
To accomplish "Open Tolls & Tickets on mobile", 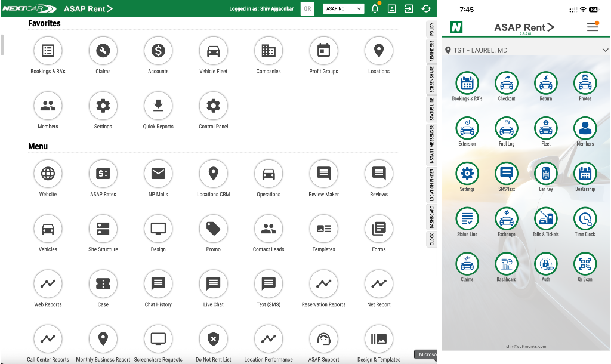I will 545,219.
